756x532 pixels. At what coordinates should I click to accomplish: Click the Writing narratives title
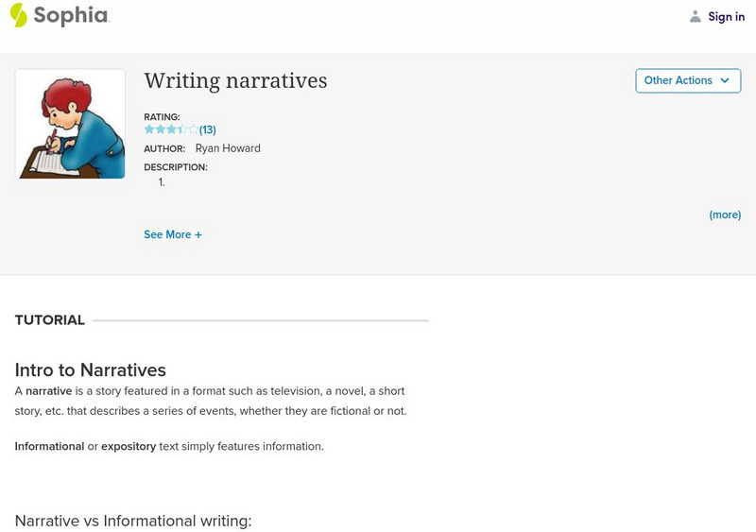235,81
